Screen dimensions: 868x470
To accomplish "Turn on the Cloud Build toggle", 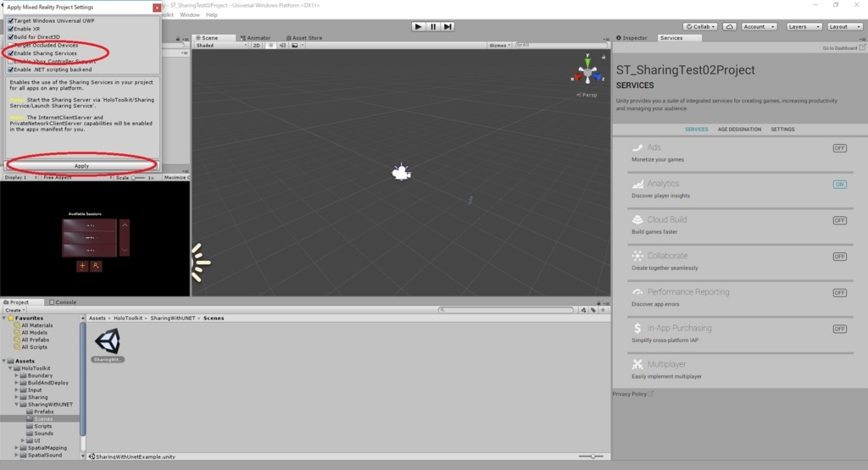I will [x=840, y=220].
